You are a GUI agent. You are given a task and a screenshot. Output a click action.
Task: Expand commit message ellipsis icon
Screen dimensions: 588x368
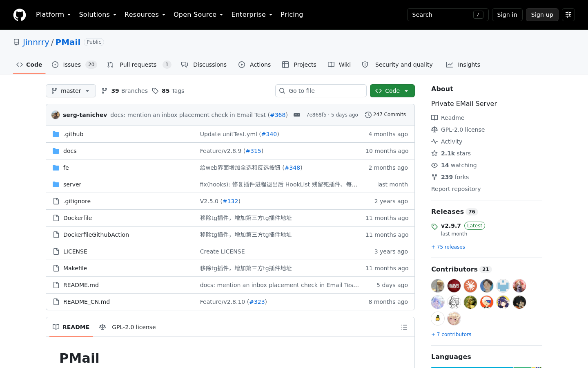point(297,115)
